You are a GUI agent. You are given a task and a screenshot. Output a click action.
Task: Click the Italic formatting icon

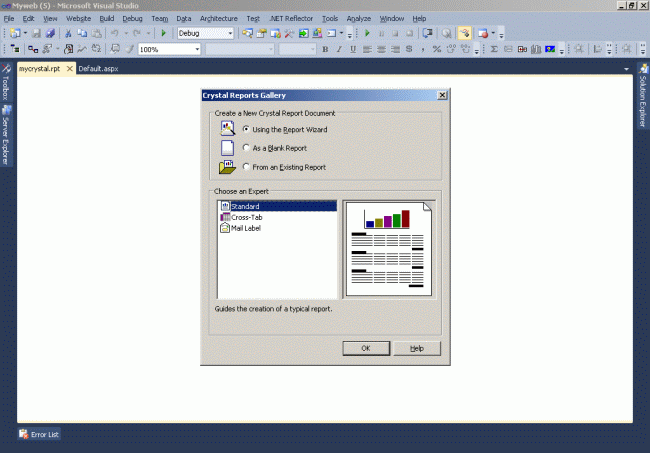pyautogui.click(x=339, y=49)
